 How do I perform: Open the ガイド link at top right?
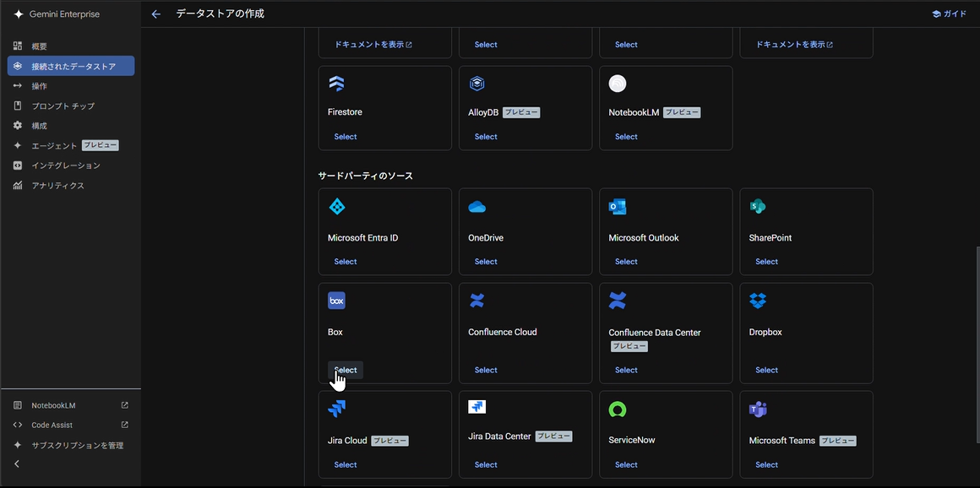click(949, 14)
